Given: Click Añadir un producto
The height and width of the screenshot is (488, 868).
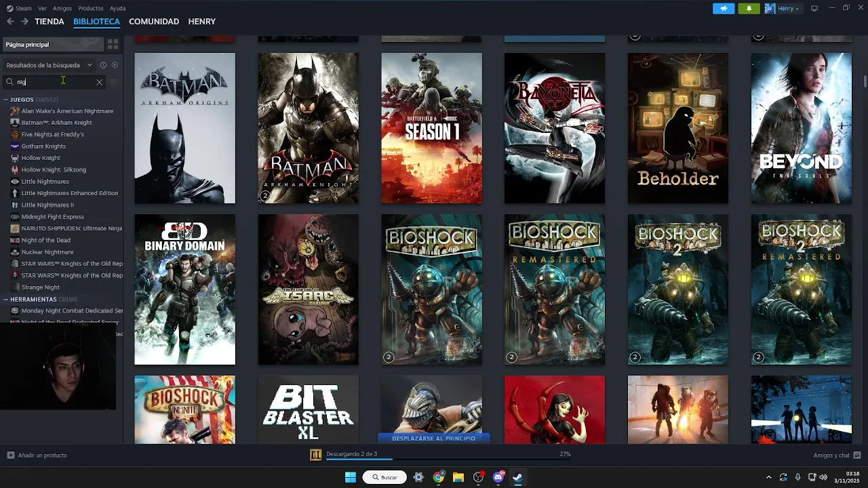Looking at the screenshot, I should tap(42, 455).
